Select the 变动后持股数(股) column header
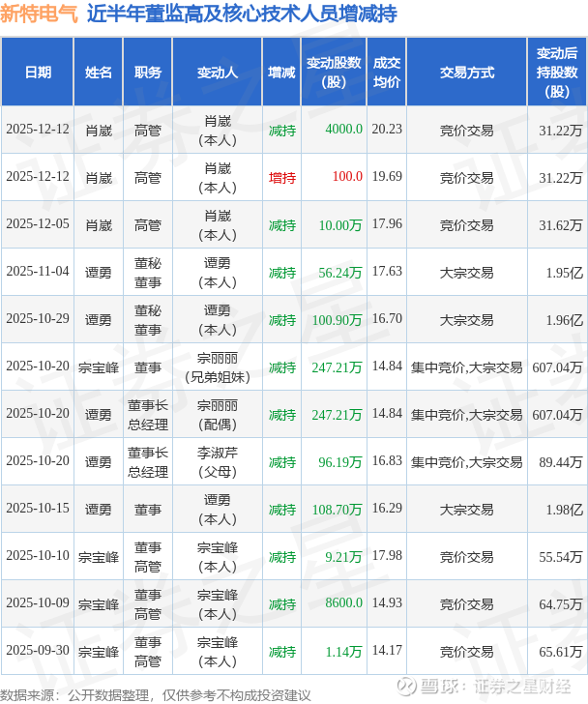The width and height of the screenshot is (588, 704). [557, 72]
